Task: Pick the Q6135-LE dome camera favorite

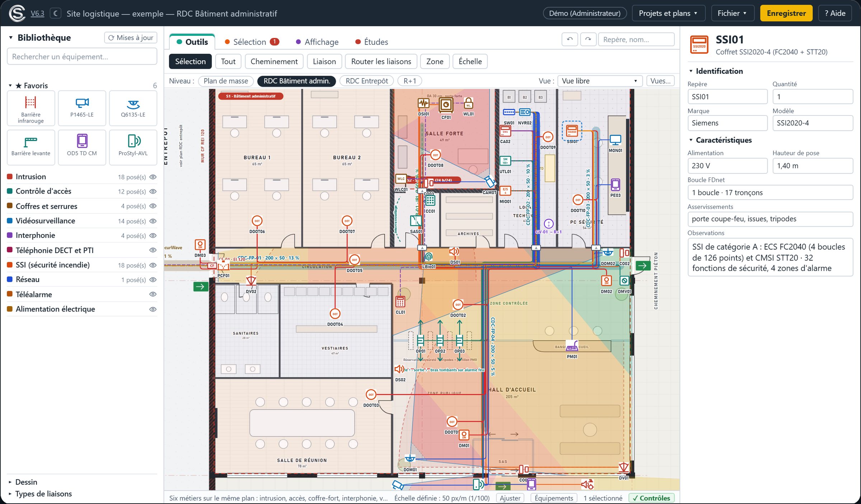Action: click(x=133, y=109)
